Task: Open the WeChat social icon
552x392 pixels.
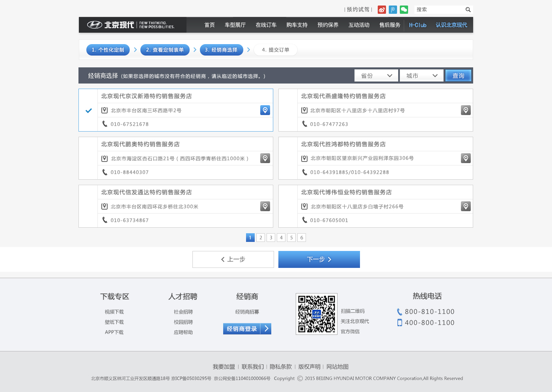Action: coord(404,10)
